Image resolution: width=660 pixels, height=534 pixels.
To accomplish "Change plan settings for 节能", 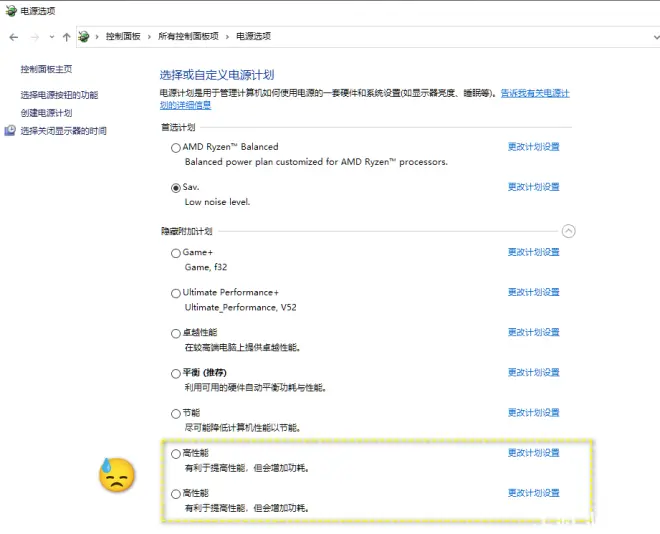I will pyautogui.click(x=534, y=413).
